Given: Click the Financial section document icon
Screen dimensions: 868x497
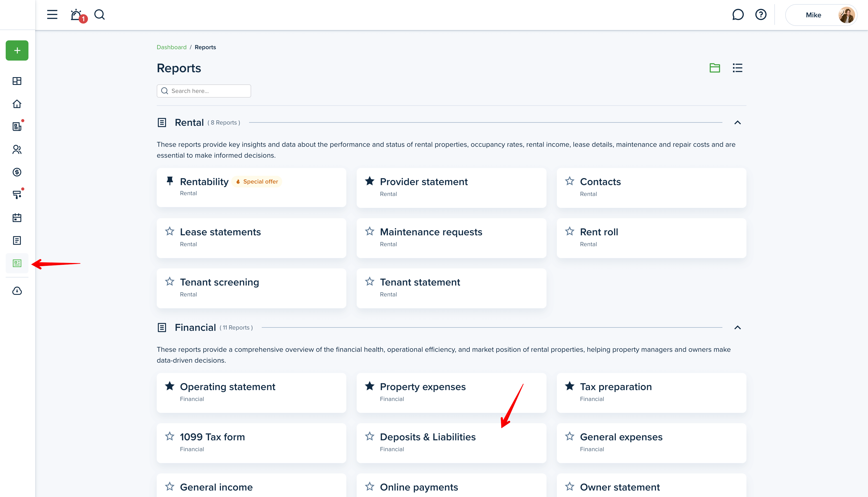Looking at the screenshot, I should tap(162, 328).
